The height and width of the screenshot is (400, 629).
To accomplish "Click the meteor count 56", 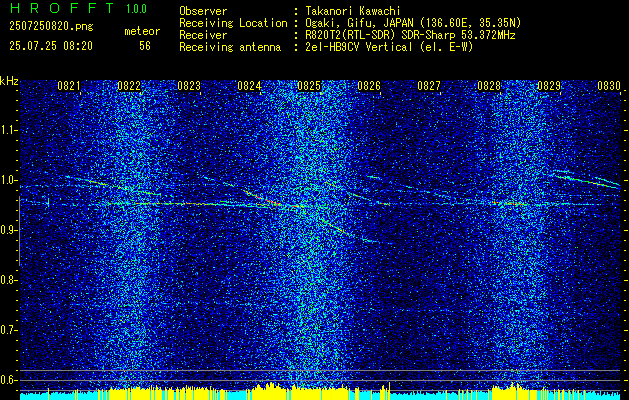I will point(145,46).
